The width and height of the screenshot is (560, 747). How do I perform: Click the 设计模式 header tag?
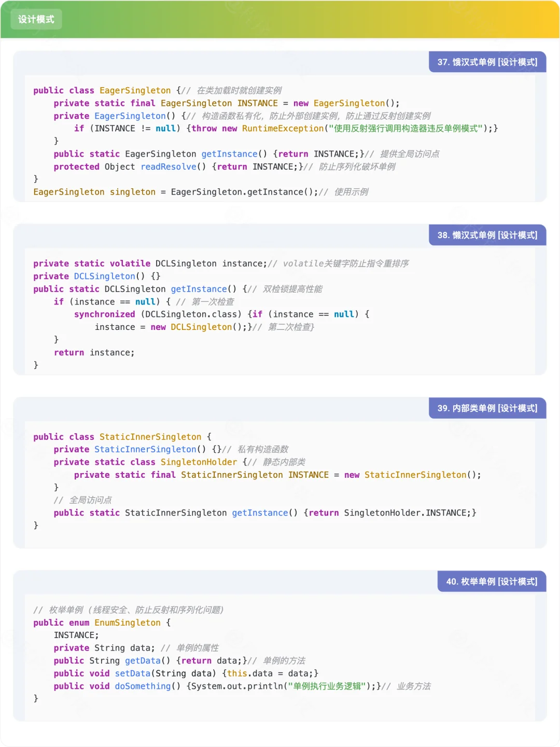coord(36,19)
